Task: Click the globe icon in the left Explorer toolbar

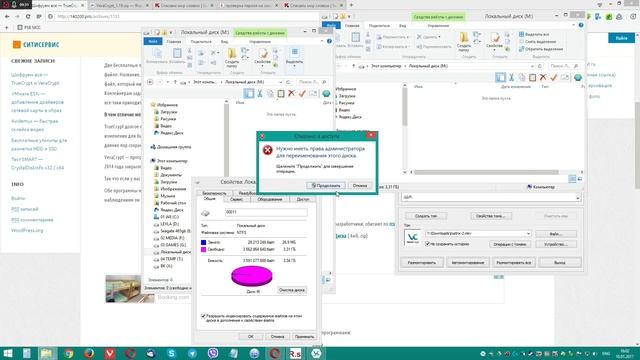Action: [326, 93]
